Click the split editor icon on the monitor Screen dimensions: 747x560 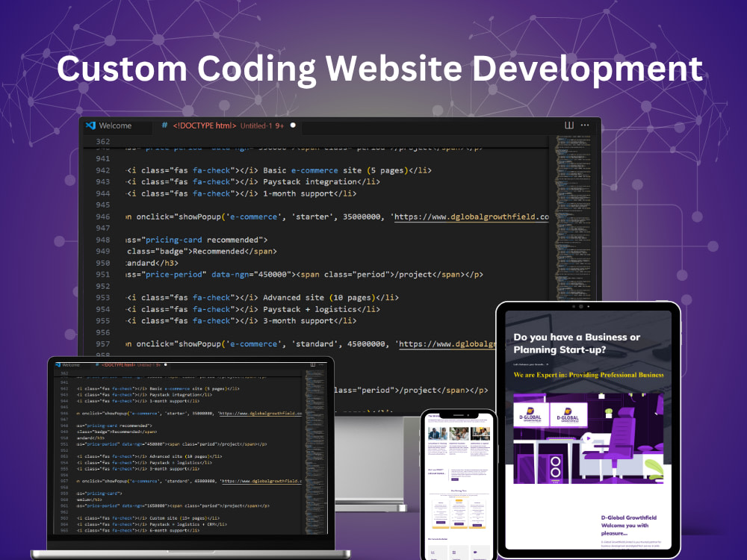click(x=568, y=125)
